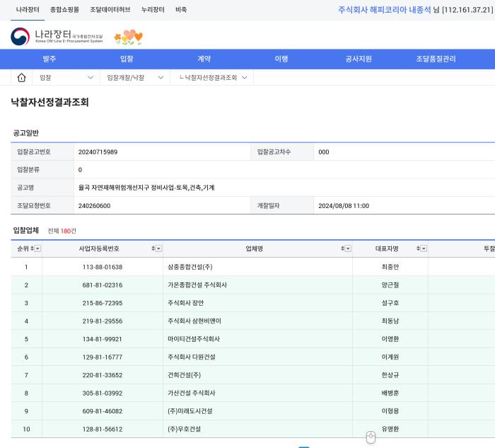The height and width of the screenshot is (448, 495).
Task: Switch to the 조달데이터허브 top tab
Action: 110,10
